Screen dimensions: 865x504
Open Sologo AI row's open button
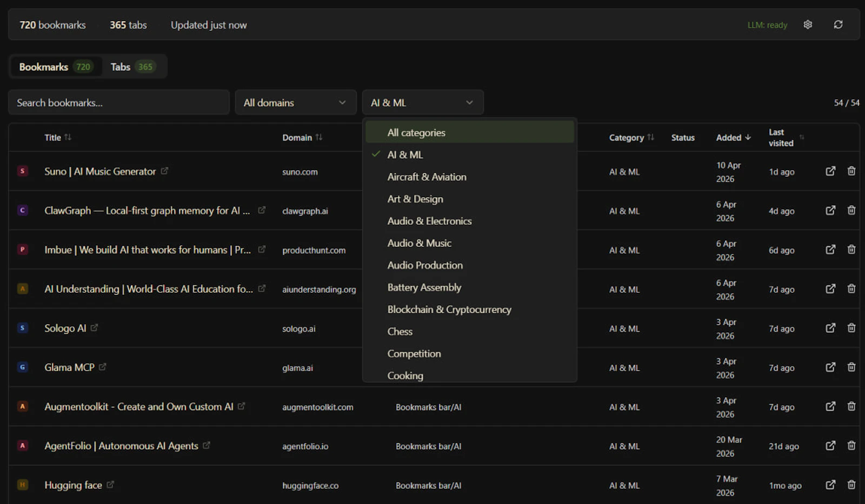[x=830, y=328]
